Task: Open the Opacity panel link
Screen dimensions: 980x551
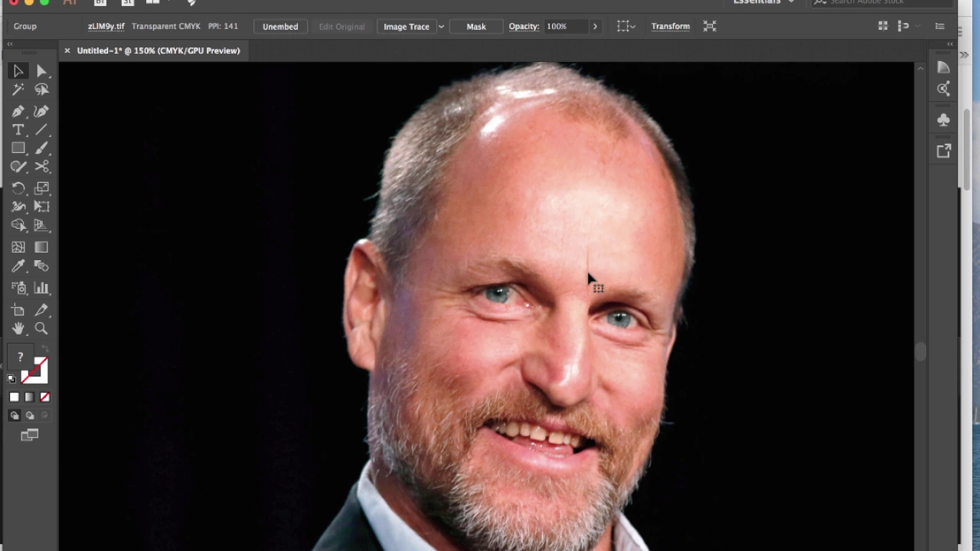Action: click(524, 26)
